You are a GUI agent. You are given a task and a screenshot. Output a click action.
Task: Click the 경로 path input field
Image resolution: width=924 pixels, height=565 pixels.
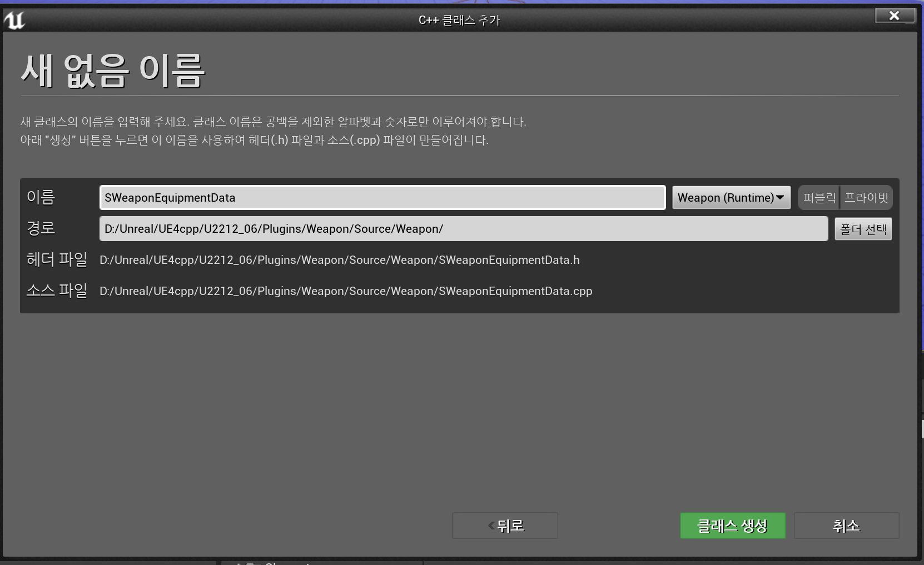[x=464, y=229]
